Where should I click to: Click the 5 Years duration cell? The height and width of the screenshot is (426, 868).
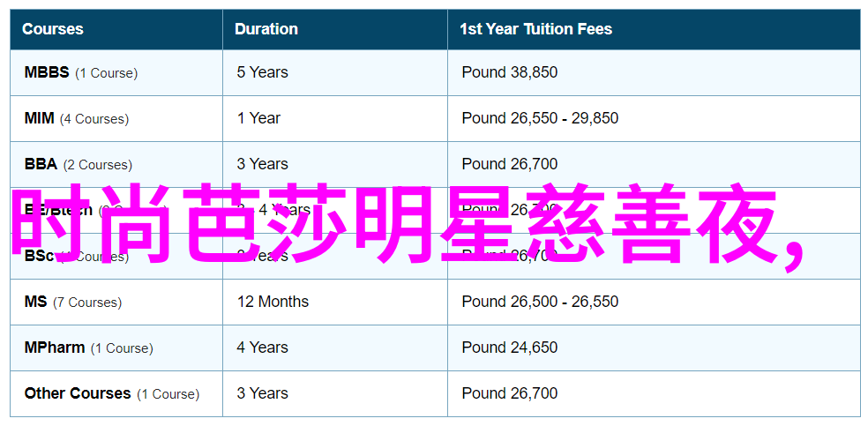click(262, 72)
